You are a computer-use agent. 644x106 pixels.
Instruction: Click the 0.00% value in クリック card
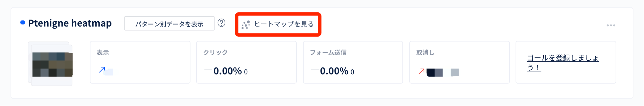pos(228,71)
